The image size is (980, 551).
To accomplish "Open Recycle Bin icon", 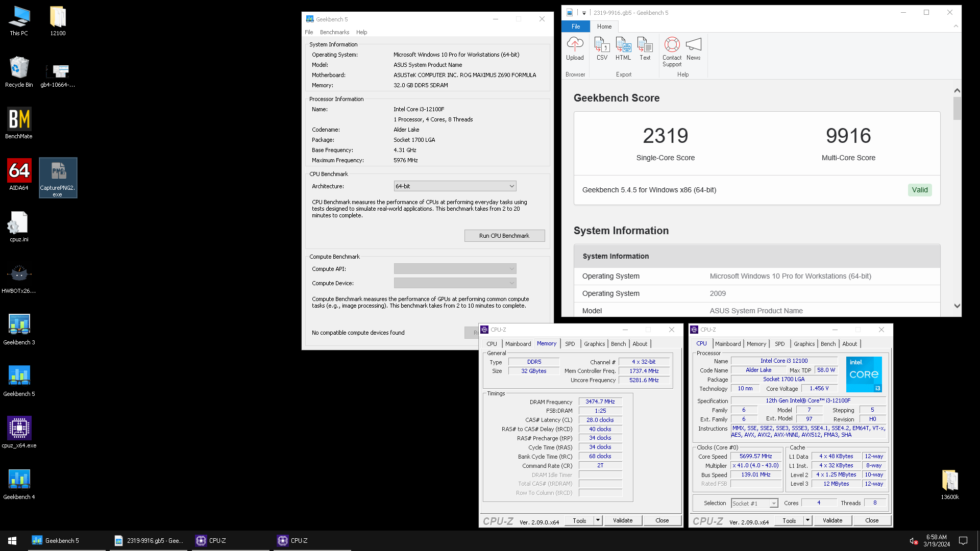I will [19, 72].
